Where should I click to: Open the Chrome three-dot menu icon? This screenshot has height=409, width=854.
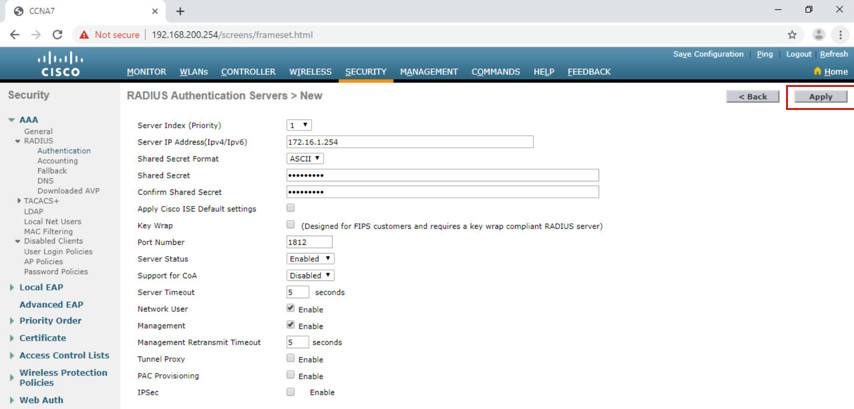tap(840, 35)
